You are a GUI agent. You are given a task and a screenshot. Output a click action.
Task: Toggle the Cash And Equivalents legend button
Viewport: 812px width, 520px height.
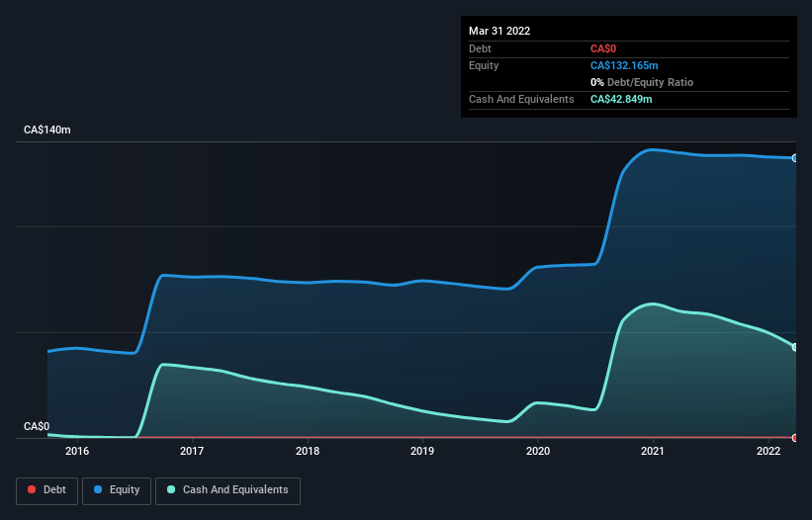click(x=227, y=490)
